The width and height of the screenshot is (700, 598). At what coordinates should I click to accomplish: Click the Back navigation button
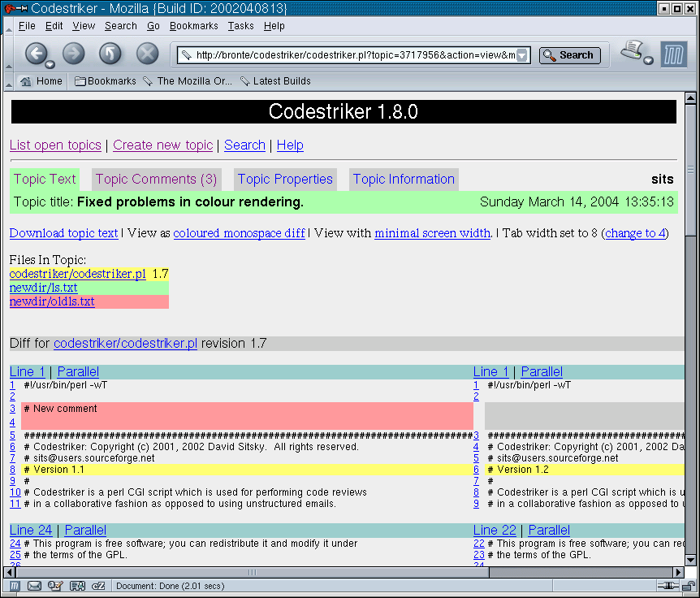pyautogui.click(x=36, y=54)
